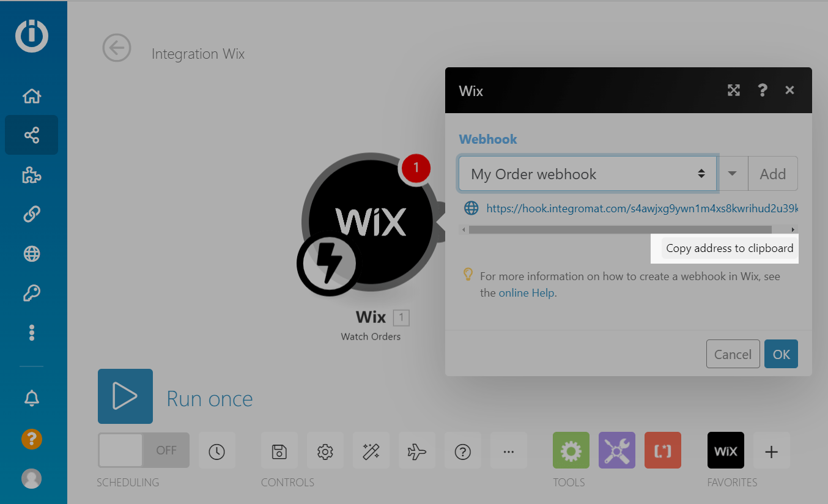The height and width of the screenshot is (504, 828).
Task: Save the scenario with the disk icon
Action: point(279,451)
